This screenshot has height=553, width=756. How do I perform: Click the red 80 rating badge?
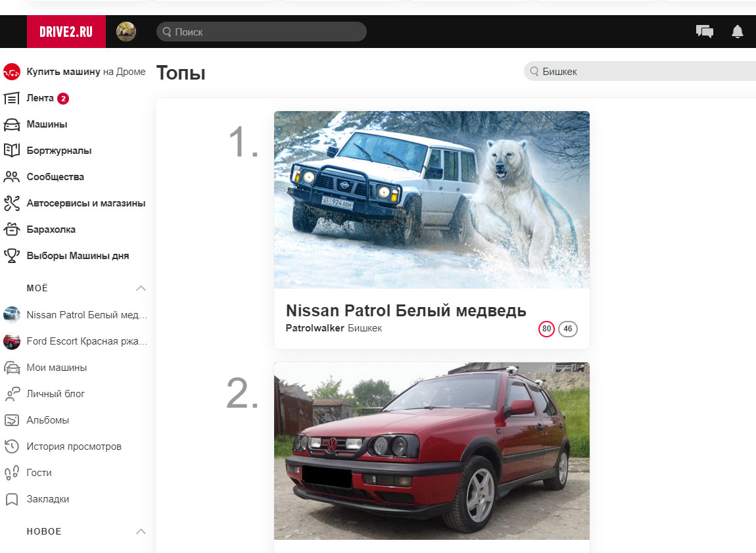546,329
